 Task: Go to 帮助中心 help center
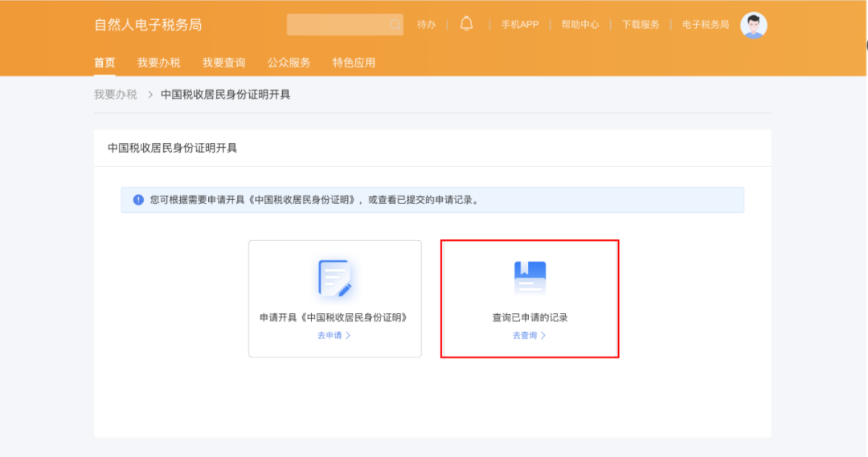pyautogui.click(x=579, y=25)
